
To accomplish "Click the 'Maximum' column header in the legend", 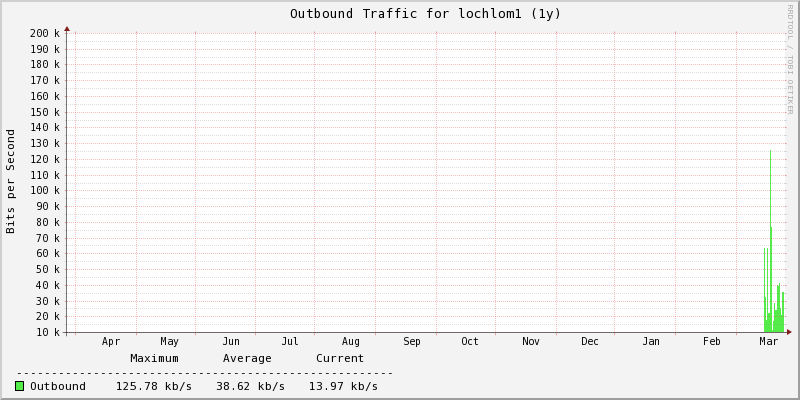I will (154, 358).
